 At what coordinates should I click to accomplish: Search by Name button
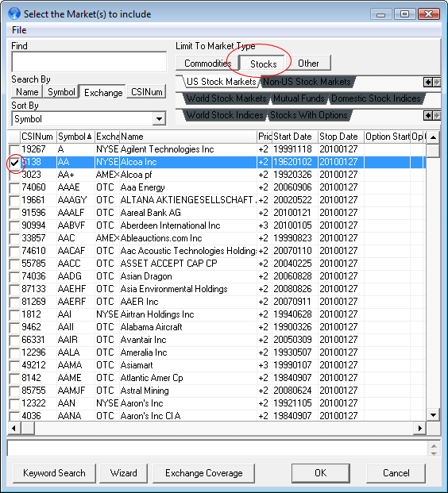27,92
